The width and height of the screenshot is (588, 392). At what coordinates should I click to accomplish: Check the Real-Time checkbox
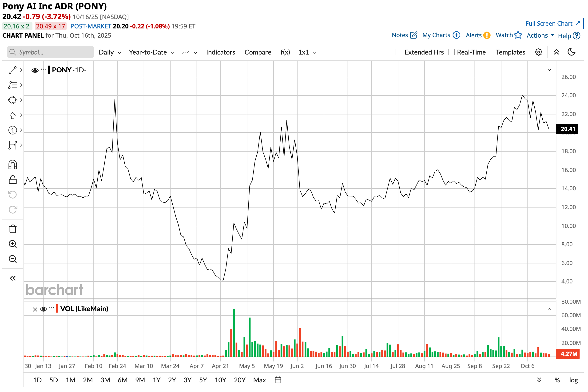(452, 52)
